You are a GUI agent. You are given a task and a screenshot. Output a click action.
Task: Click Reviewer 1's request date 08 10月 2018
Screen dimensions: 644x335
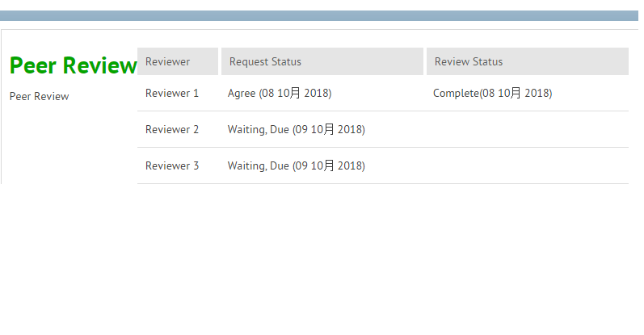point(296,93)
